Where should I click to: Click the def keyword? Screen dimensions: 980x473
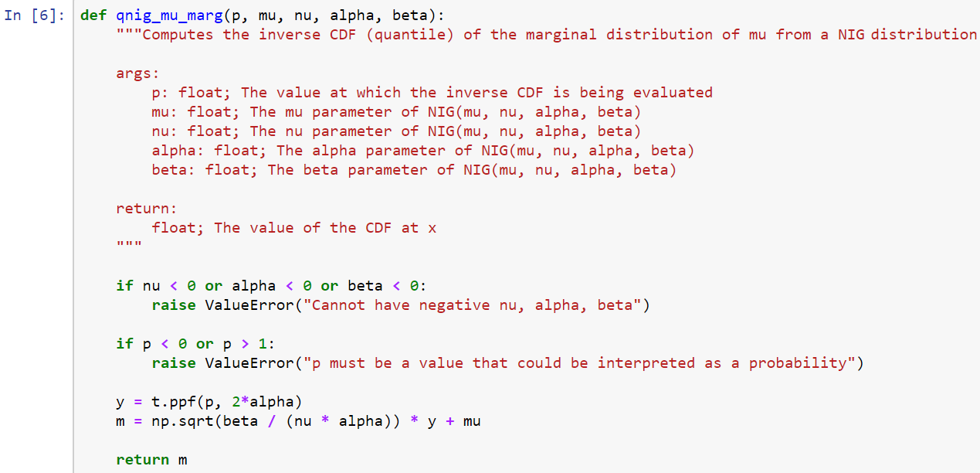[93, 15]
